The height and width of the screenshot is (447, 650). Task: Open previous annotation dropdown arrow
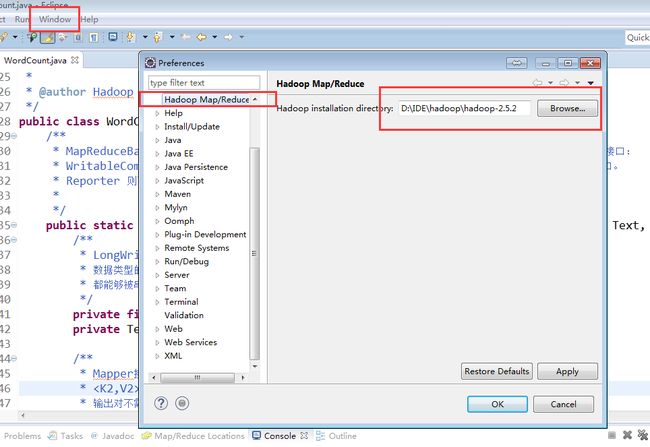[x=172, y=37]
